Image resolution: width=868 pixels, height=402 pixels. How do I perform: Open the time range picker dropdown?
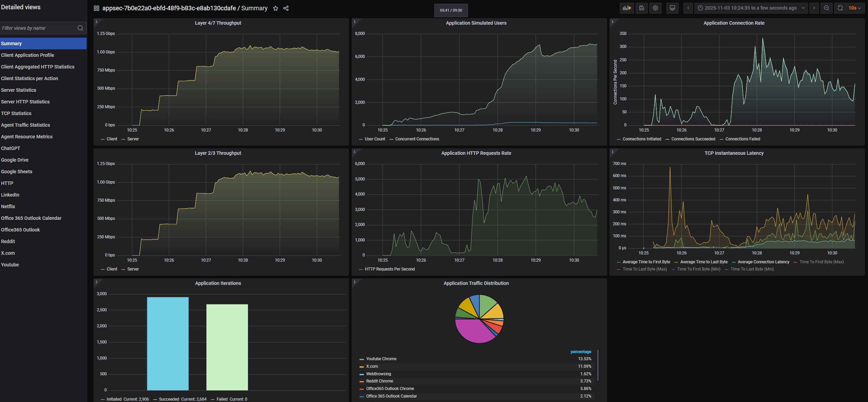pos(751,8)
